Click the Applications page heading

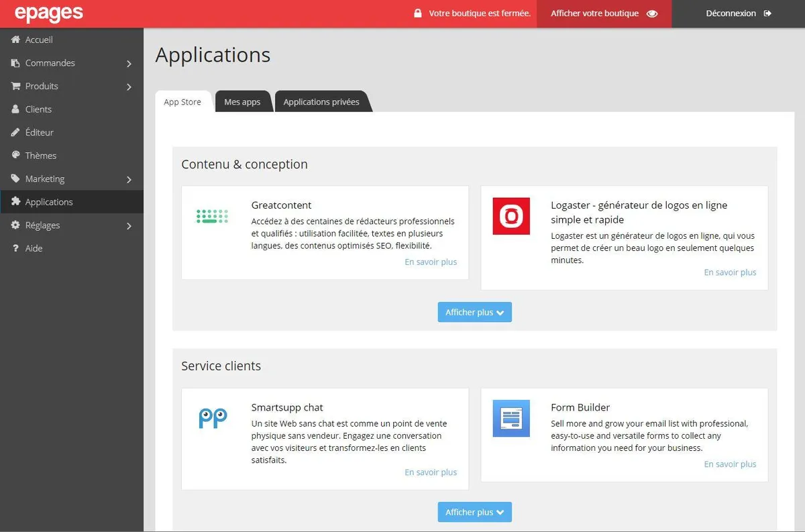click(x=213, y=55)
